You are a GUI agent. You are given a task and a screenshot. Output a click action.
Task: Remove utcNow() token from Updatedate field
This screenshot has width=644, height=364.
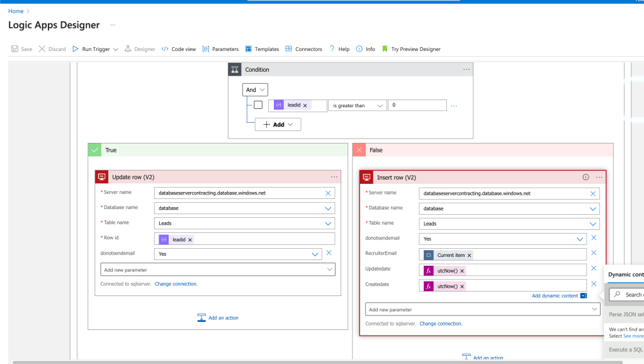462,271
